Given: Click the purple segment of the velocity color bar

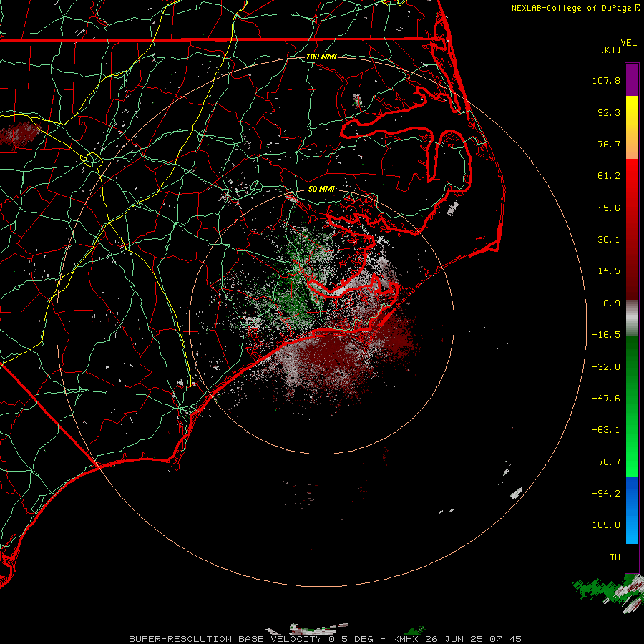Looking at the screenshot, I should (632, 79).
